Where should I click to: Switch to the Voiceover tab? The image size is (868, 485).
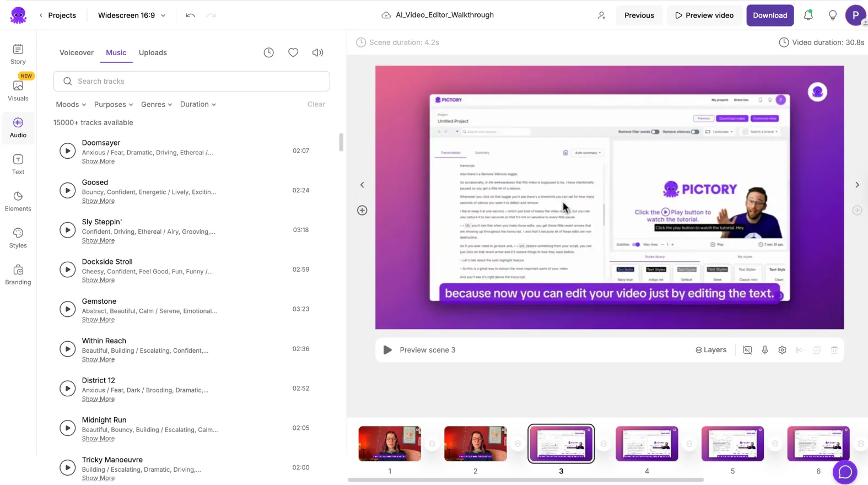(77, 53)
